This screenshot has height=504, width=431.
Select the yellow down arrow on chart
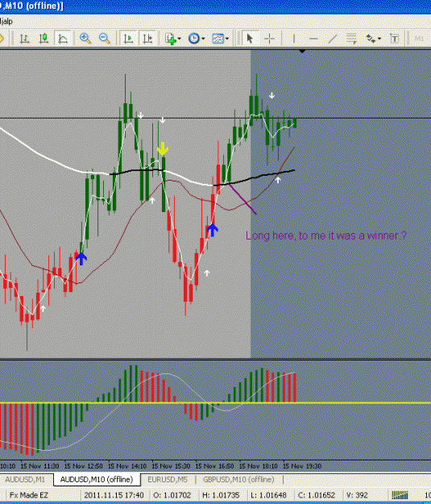click(163, 149)
